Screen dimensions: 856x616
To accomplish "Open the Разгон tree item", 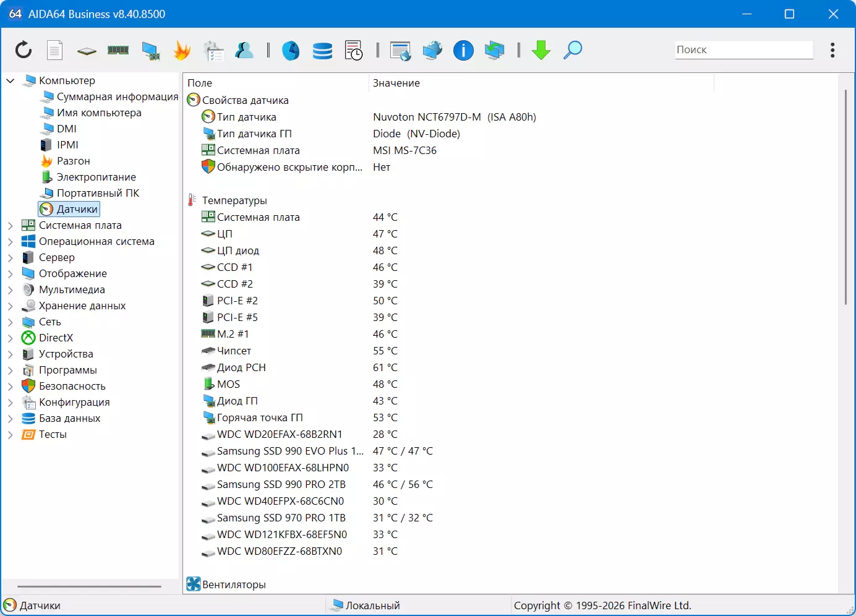I will [65, 161].
